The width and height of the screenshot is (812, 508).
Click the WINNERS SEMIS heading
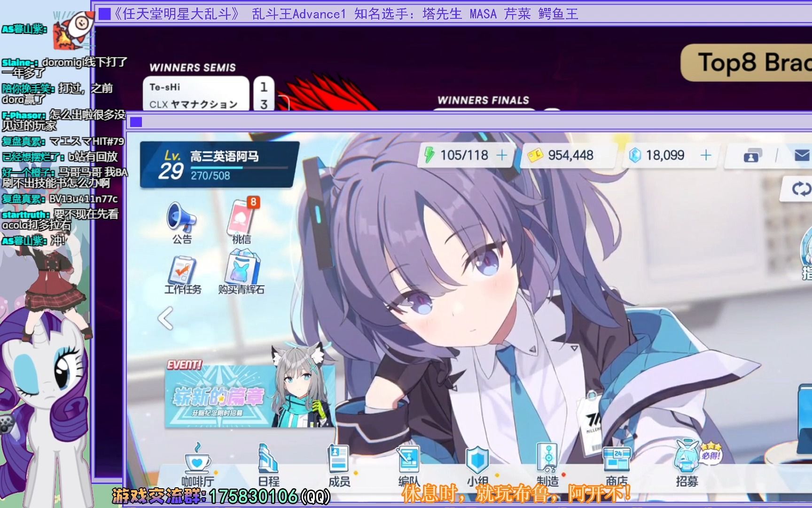[x=193, y=68]
